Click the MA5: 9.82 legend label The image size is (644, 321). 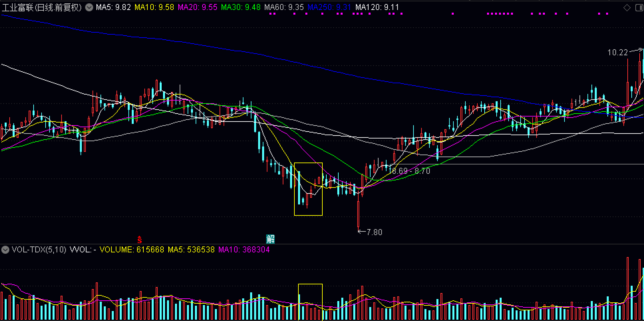click(113, 7)
